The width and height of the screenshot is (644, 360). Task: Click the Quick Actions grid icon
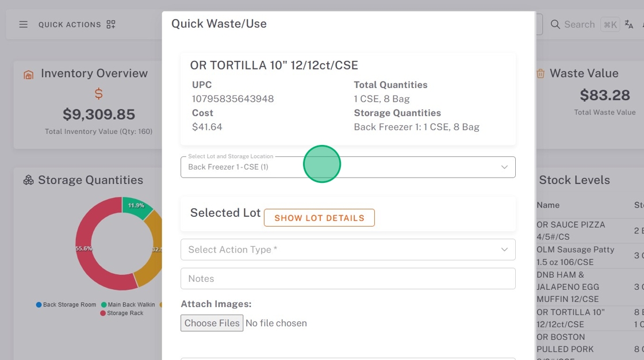(111, 25)
